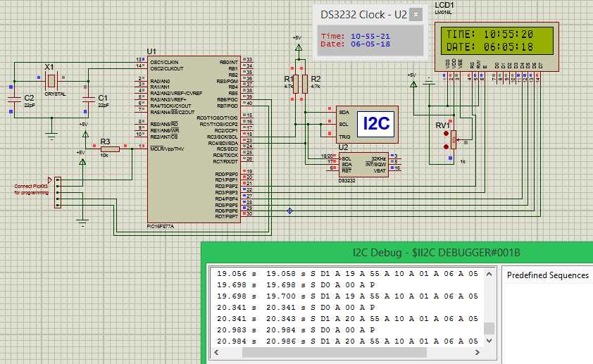
Task: Select the PIC16F877A microcontroller U1
Action: click(194, 139)
